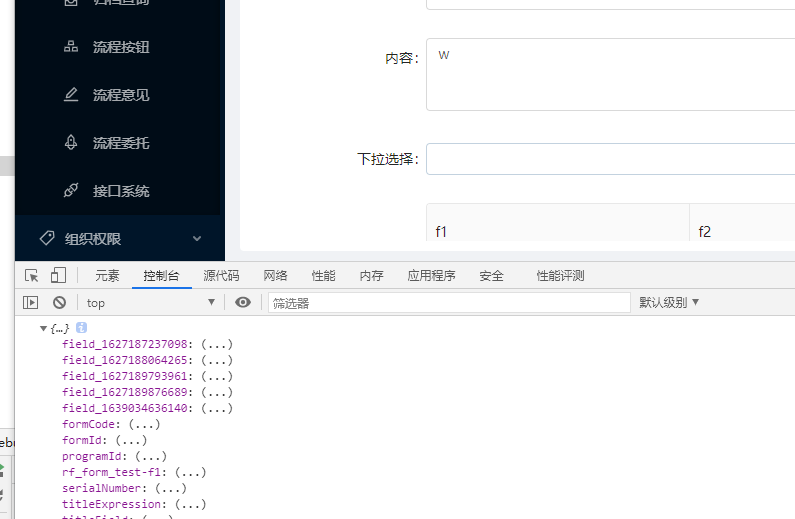Collapse the logged {…} object
This screenshot has height=519, width=795.
(x=43, y=328)
